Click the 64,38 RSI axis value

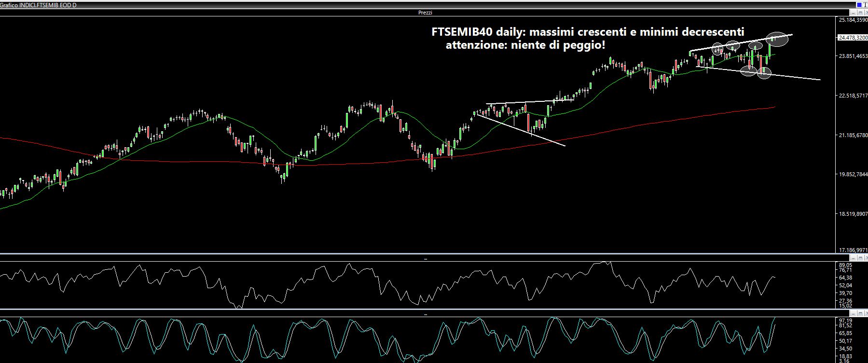pyautogui.click(x=846, y=278)
